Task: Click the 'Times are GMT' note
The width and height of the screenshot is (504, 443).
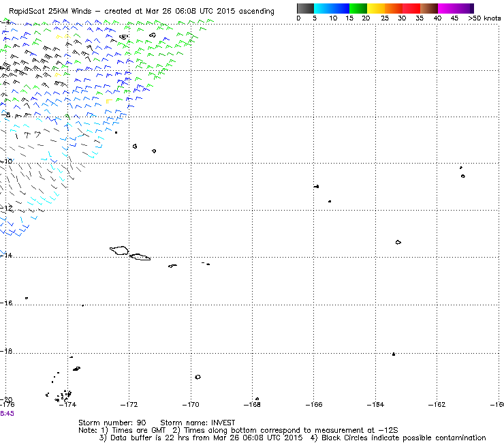Action: coord(138,430)
